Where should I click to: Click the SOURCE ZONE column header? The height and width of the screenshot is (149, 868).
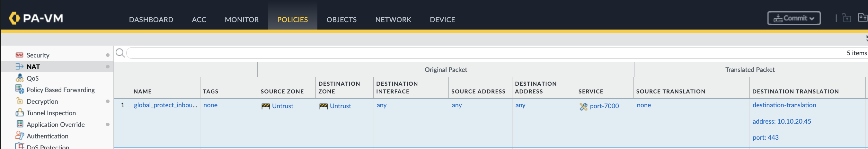(282, 91)
